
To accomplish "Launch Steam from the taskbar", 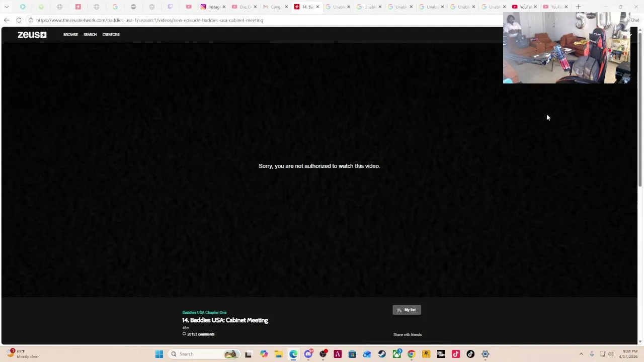I will pyautogui.click(x=382, y=354).
